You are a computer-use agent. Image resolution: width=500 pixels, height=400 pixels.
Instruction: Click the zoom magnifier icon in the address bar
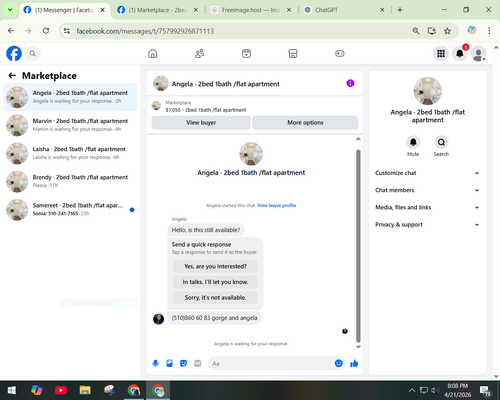416,31
